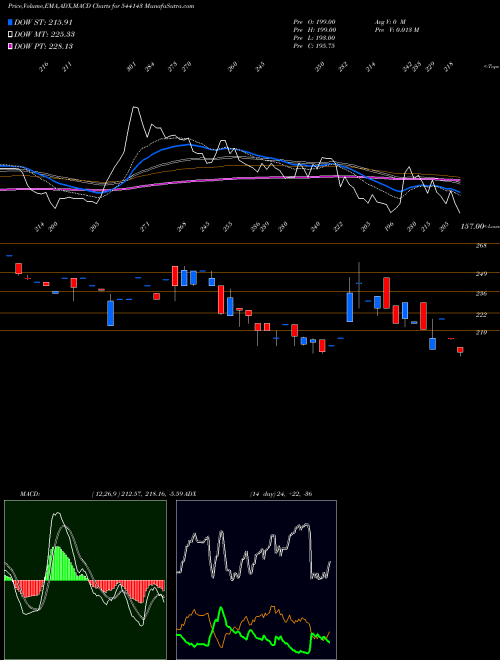Click the 222 price axis label
The height and width of the screenshot is (660, 500).
[x=481, y=314]
